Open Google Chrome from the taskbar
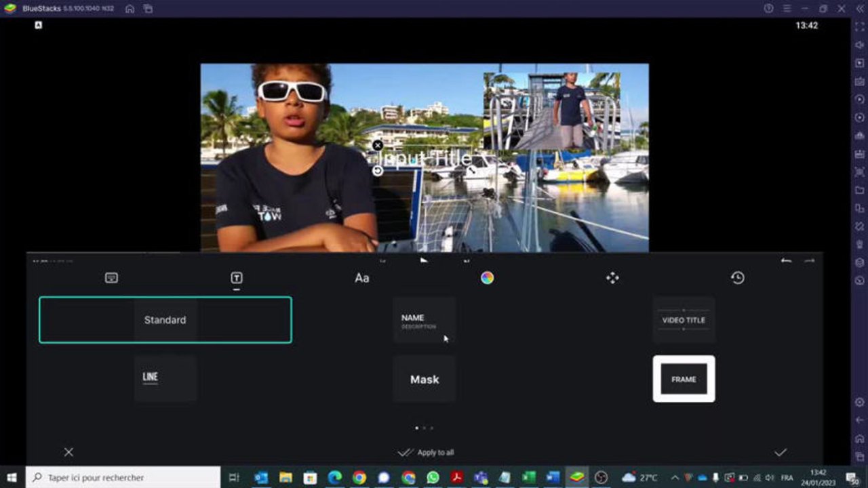This screenshot has height=488, width=868. pos(359,478)
